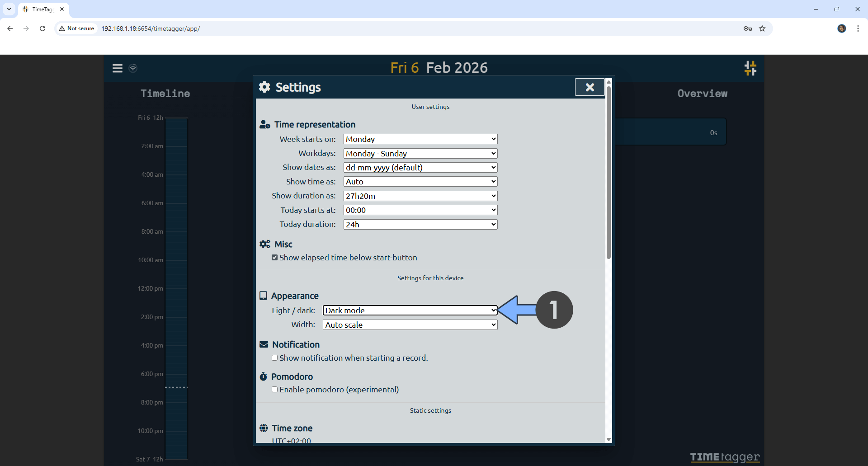This screenshot has width=868, height=466.
Task: Click the 0s overview total bar
Action: [670, 132]
